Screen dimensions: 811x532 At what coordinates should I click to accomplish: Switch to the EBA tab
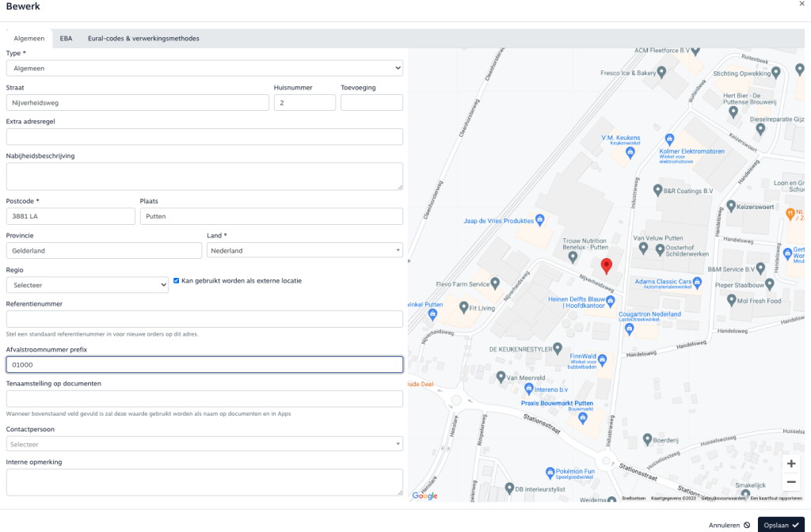pos(66,38)
